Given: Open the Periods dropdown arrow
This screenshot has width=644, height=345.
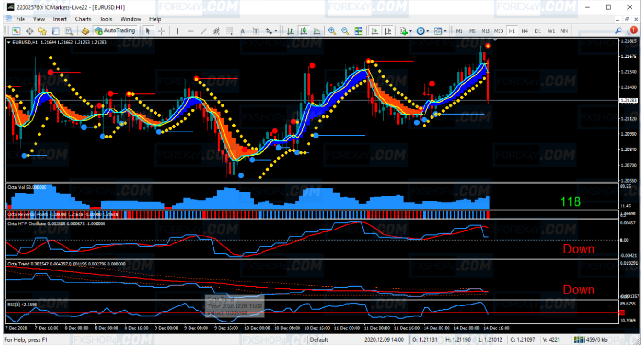Looking at the screenshot, I should (427, 31).
